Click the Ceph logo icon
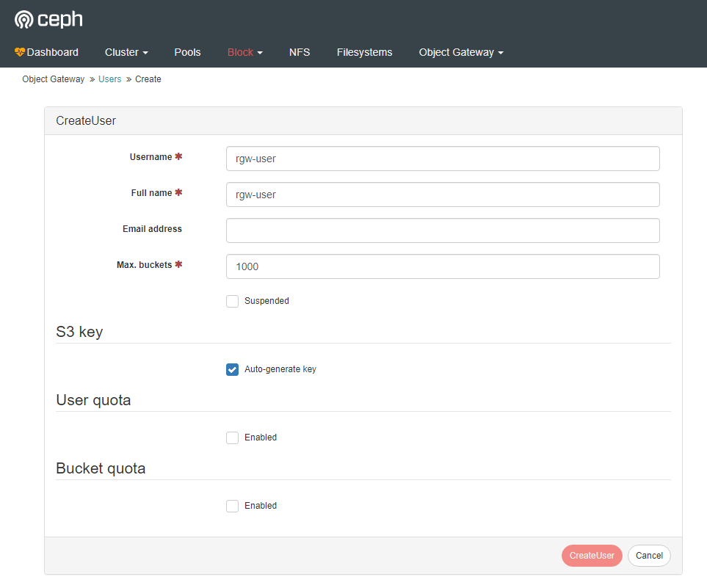This screenshot has height=588, width=707. click(x=22, y=19)
